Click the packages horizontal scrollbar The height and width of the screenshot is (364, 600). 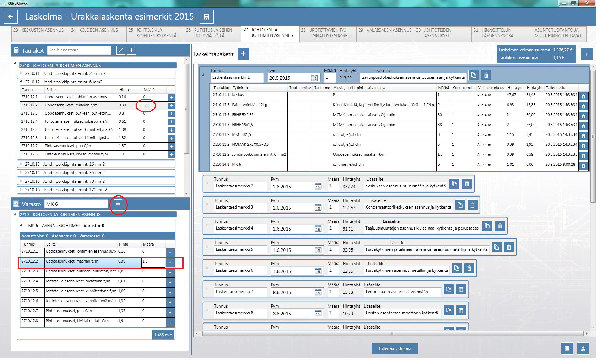click(393, 333)
